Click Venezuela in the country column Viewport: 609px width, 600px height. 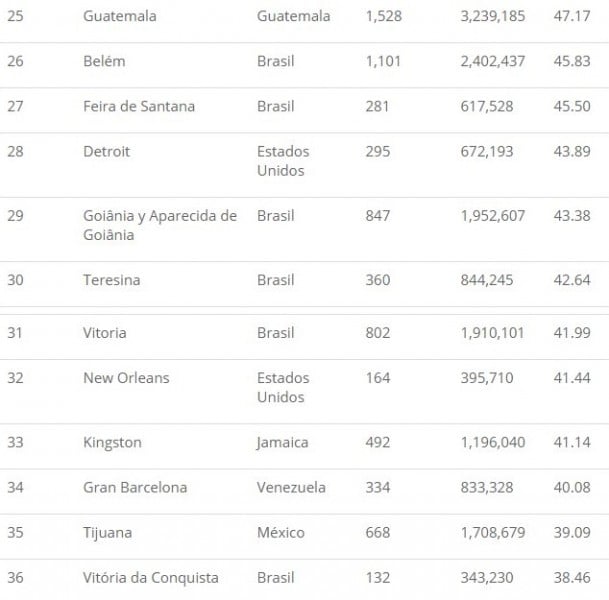(x=291, y=488)
